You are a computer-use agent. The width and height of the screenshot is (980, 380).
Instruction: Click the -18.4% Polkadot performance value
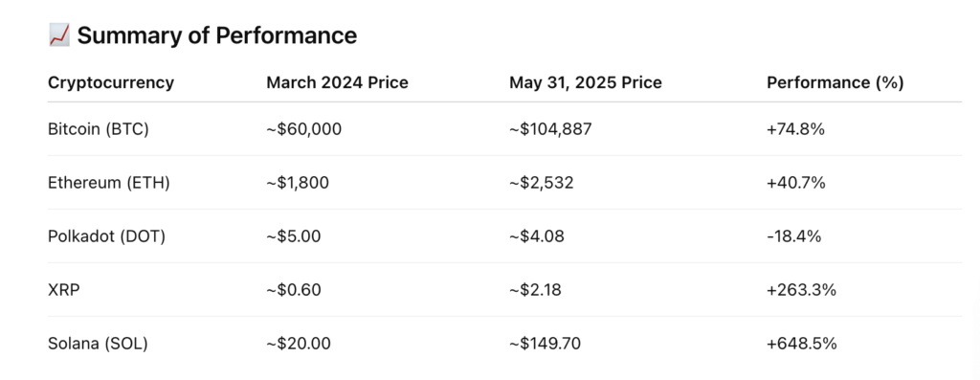(x=793, y=236)
